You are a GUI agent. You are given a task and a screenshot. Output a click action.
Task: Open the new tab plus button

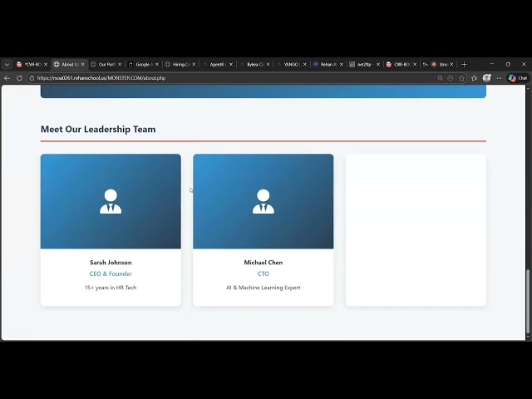pyautogui.click(x=464, y=64)
